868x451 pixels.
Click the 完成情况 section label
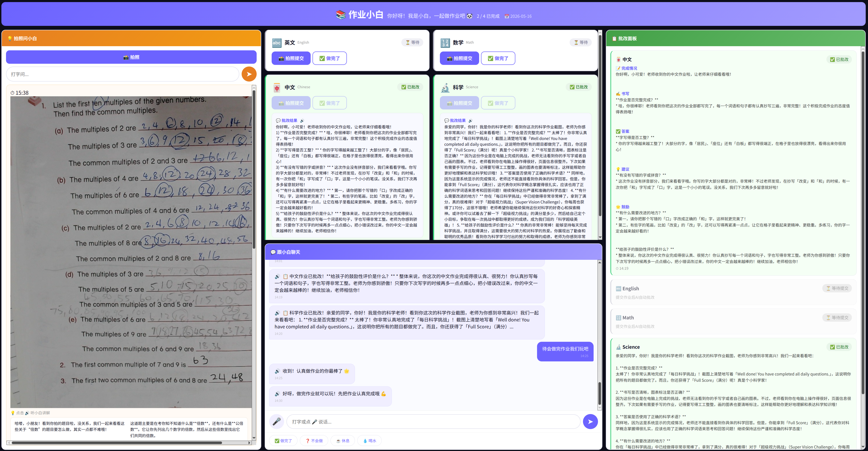[x=627, y=68]
